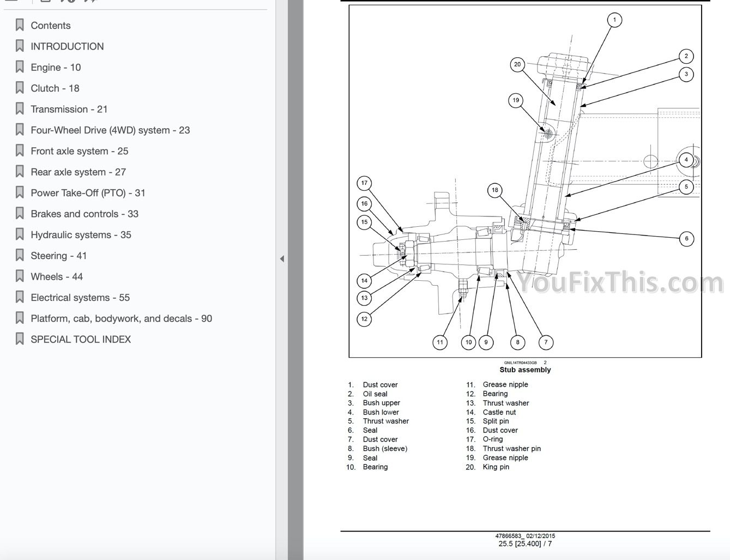
Task: Open Electrical systems - 55 bookmark
Action: coord(80,298)
